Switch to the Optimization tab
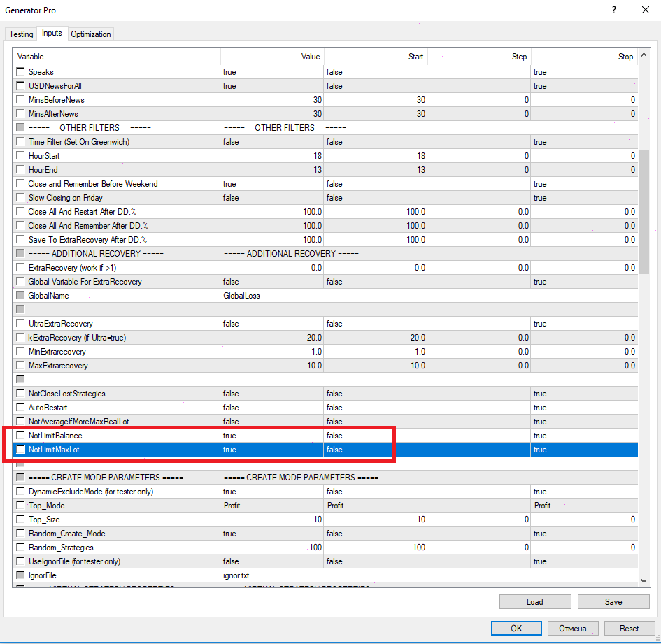This screenshot has height=644, width=661. 91,34
